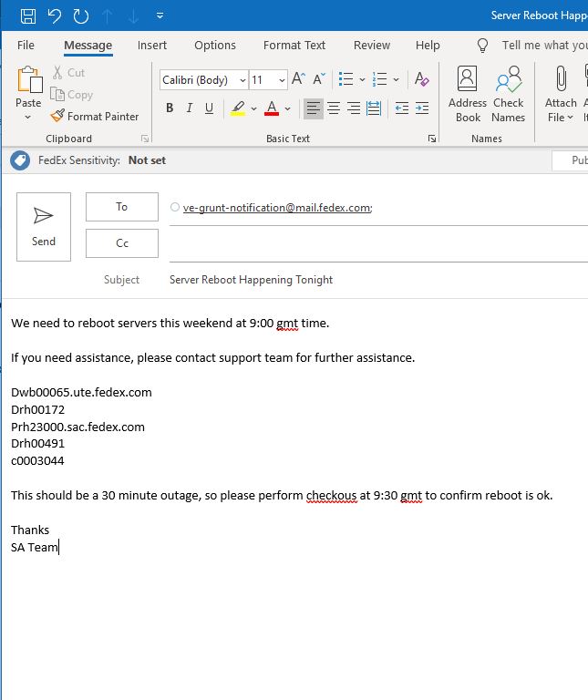Click into the Cc address field

374,243
